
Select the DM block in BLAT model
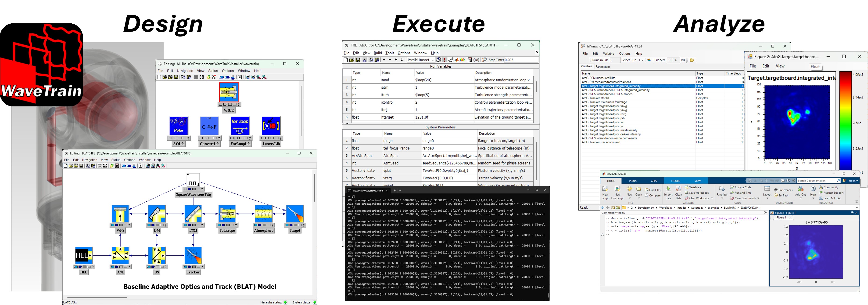coord(157,214)
